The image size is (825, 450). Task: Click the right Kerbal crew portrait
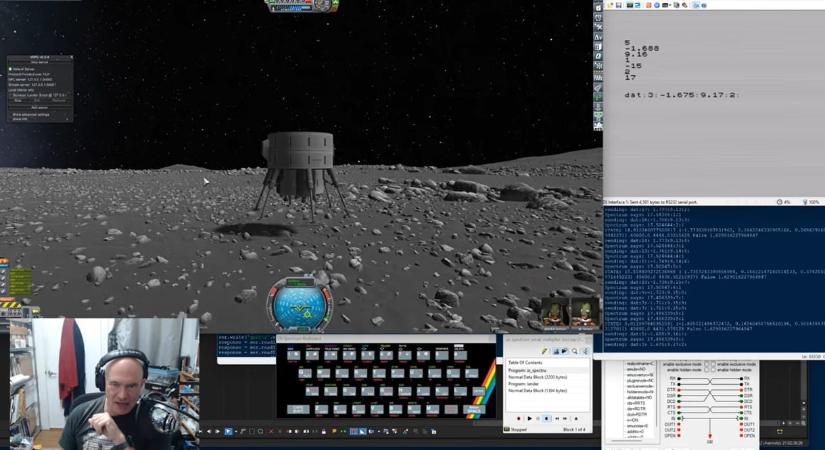click(585, 311)
